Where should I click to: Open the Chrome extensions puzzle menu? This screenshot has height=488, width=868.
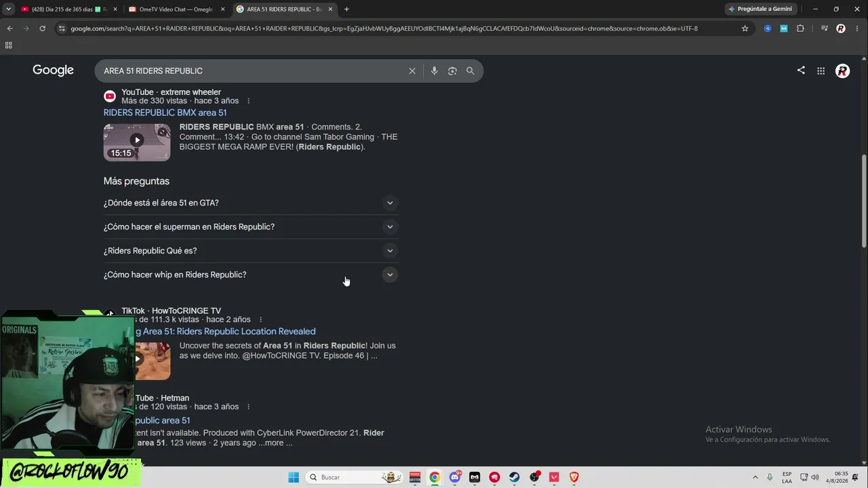pyautogui.click(x=800, y=28)
